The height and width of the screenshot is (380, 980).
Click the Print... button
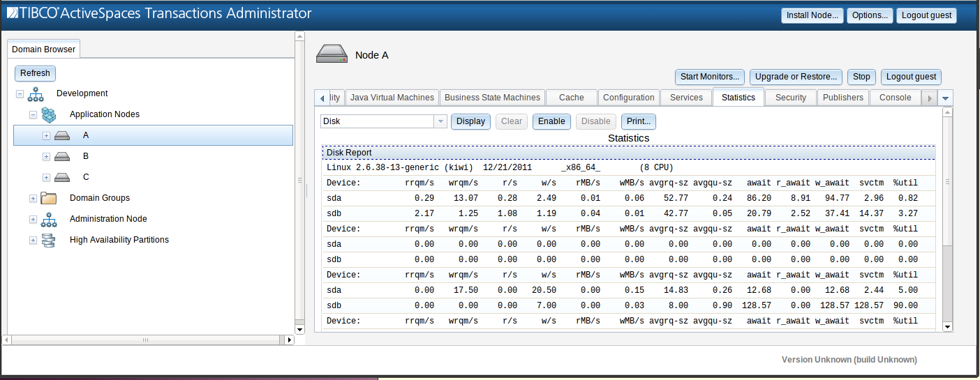click(639, 121)
